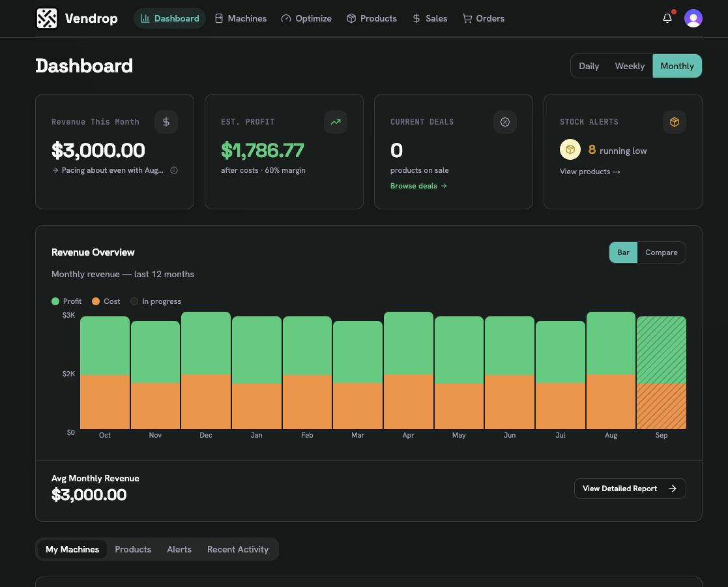This screenshot has width=728, height=587.
Task: Toggle the Profit legend series
Action: [x=66, y=301]
